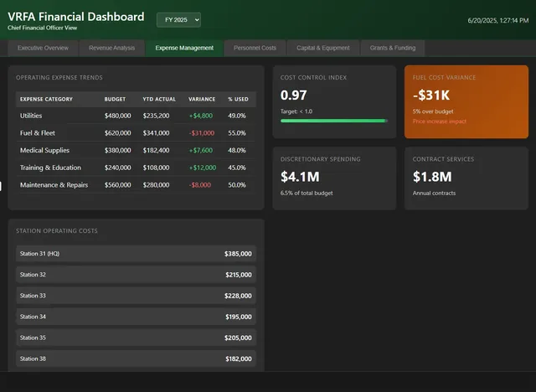Screen dimensions: 536x392
Task: Click Station 32 cost $215,000
Action: 238,275
